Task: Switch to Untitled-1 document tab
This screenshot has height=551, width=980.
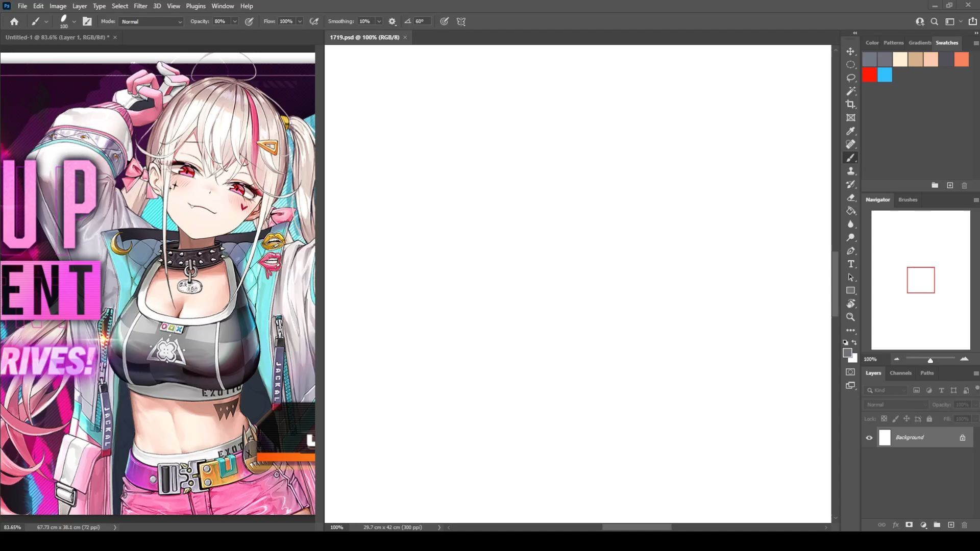Action: pyautogui.click(x=57, y=37)
